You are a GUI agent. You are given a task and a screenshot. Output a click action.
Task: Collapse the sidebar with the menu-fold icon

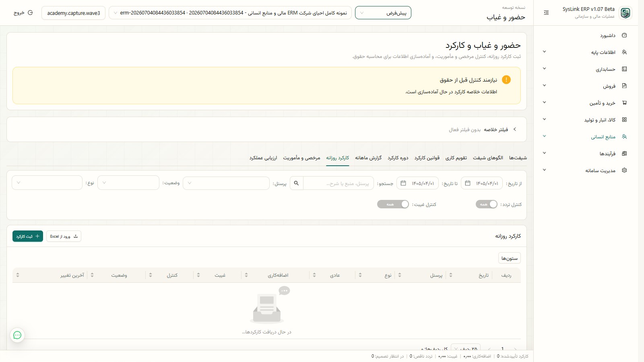pos(546,13)
